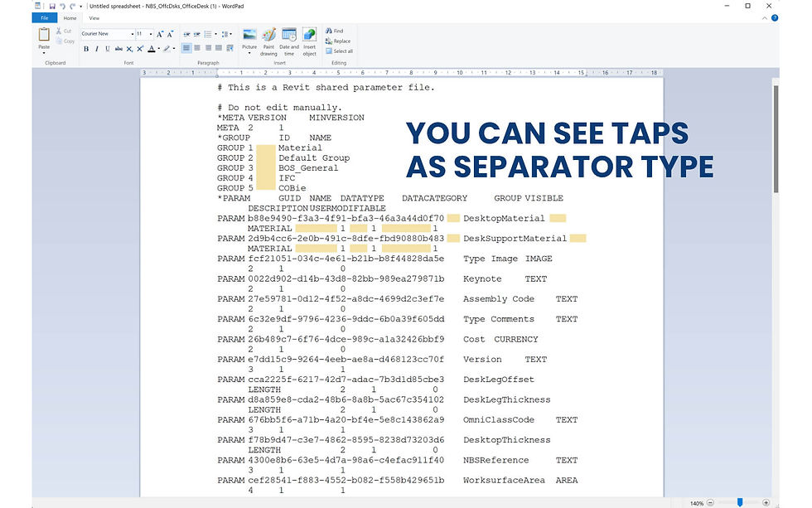The height and width of the screenshot is (508, 812).
Task: Click the bullet list icon
Action: (x=208, y=34)
